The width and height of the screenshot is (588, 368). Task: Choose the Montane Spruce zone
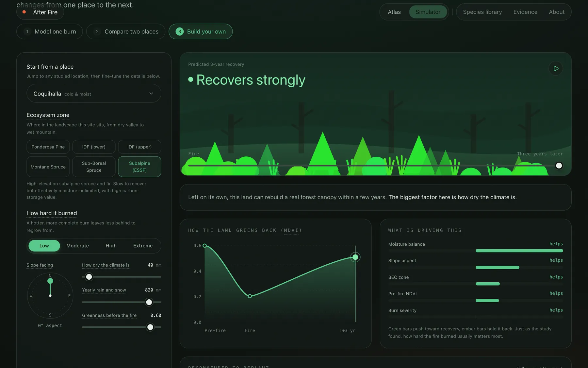pos(48,167)
